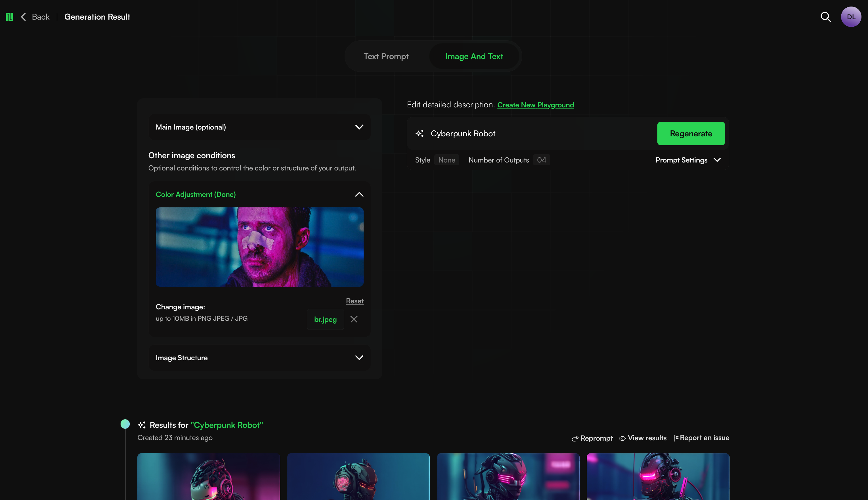Click the Report an issue flag icon
The width and height of the screenshot is (868, 500).
pos(676,438)
